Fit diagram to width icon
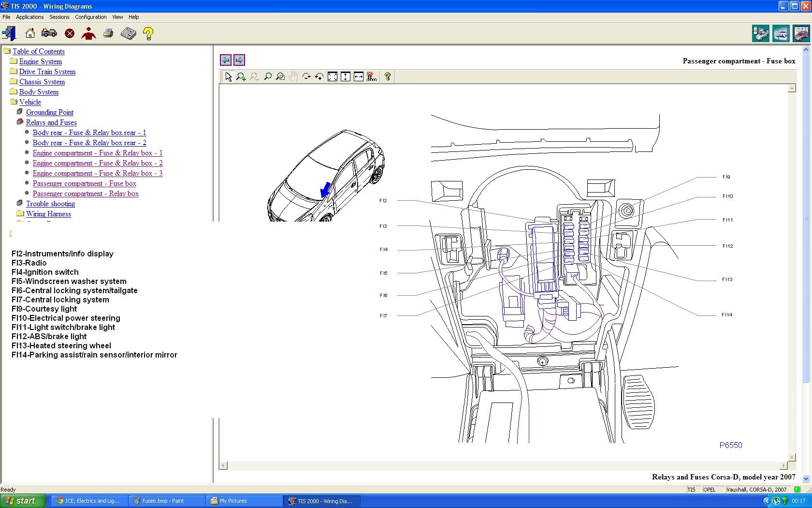Viewport: 812px width, 508px height. coord(359,76)
